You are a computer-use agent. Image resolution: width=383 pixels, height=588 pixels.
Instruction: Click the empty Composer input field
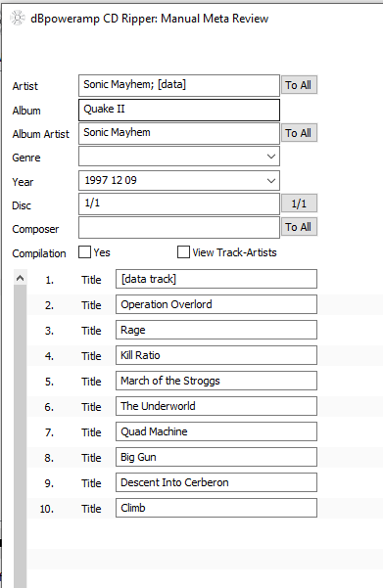179,227
